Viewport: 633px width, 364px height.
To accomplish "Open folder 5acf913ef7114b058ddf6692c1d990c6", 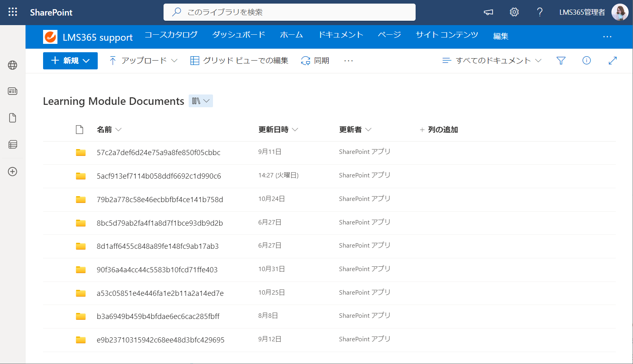I will point(159,176).
